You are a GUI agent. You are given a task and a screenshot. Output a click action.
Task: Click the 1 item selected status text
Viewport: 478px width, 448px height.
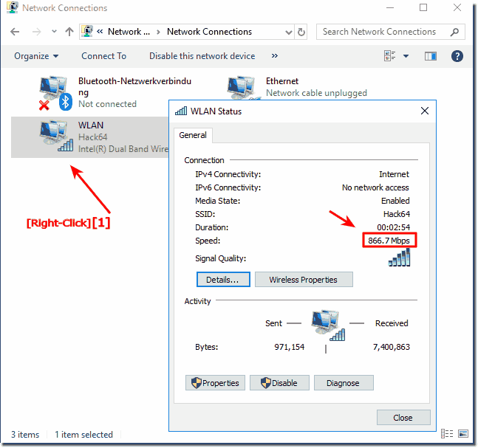click(x=83, y=435)
